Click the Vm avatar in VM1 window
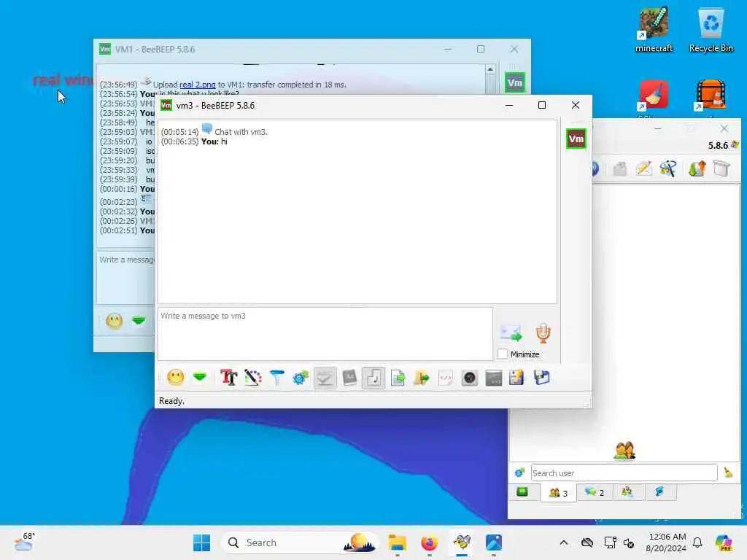This screenshot has width=747, height=560. 515,83
